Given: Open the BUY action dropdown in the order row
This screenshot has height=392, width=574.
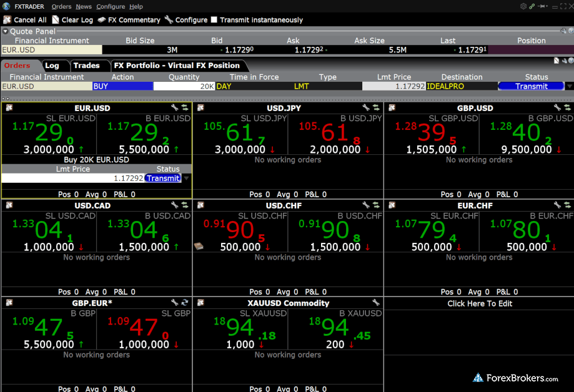Looking at the screenshot, I should tap(122, 86).
